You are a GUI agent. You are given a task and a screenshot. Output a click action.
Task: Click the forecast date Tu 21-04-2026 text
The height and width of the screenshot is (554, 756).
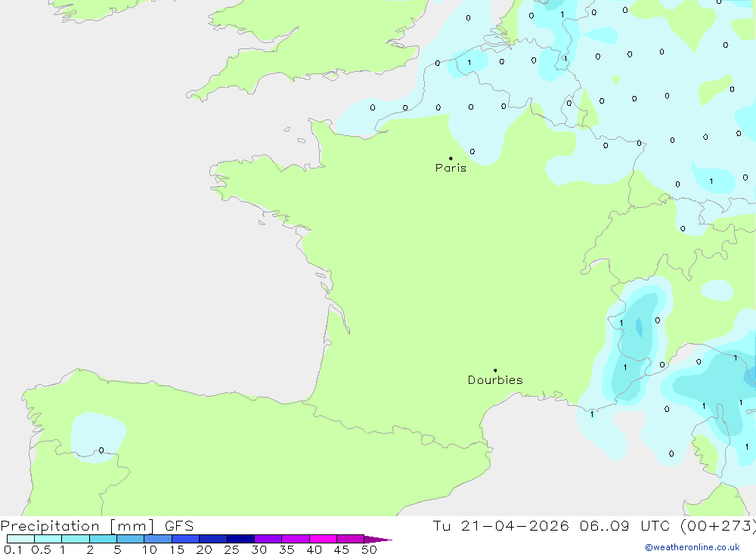coord(501,526)
